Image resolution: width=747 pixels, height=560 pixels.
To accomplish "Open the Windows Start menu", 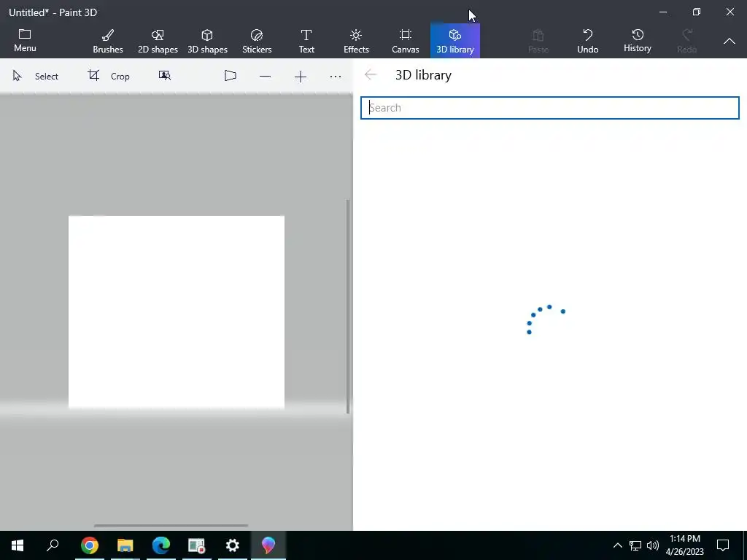I will point(18,545).
